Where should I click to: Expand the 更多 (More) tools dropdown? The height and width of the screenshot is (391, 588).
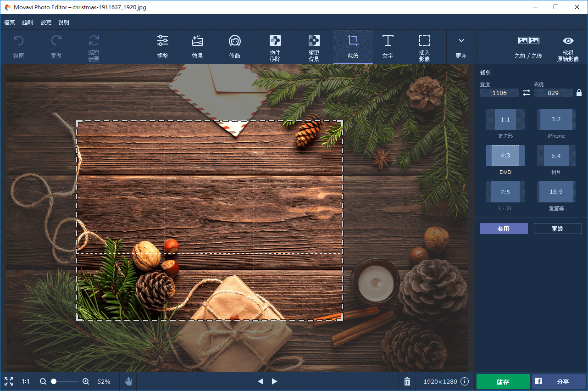tap(461, 47)
